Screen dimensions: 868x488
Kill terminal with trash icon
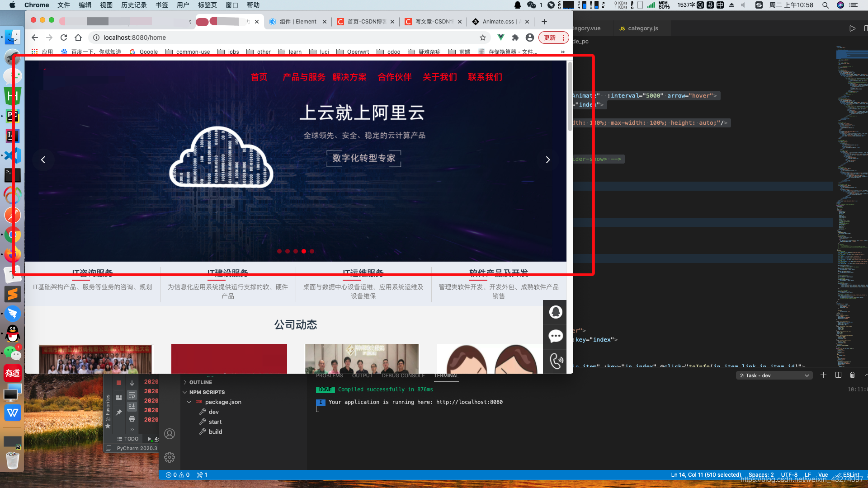coord(852,375)
